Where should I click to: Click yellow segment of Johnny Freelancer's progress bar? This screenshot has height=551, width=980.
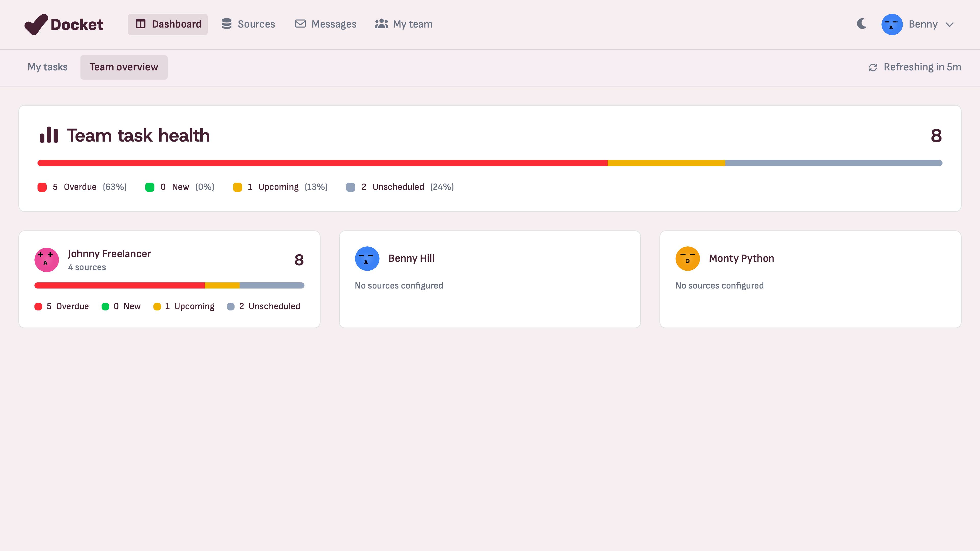click(x=222, y=286)
